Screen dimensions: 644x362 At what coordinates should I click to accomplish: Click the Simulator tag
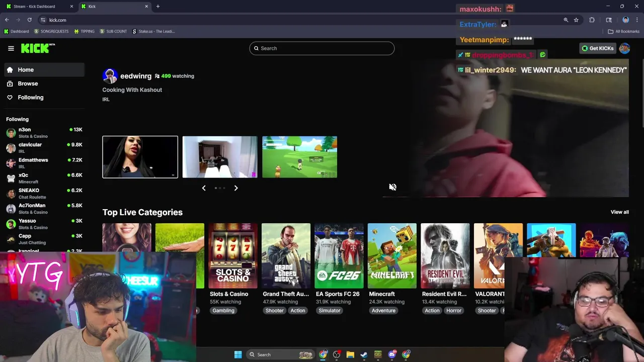(x=330, y=311)
